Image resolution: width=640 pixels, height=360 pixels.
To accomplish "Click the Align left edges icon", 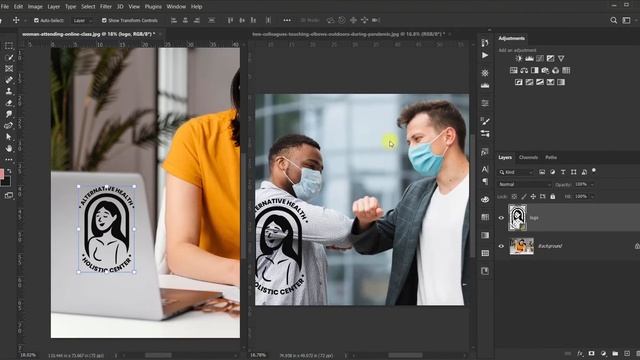I will 174,20.
